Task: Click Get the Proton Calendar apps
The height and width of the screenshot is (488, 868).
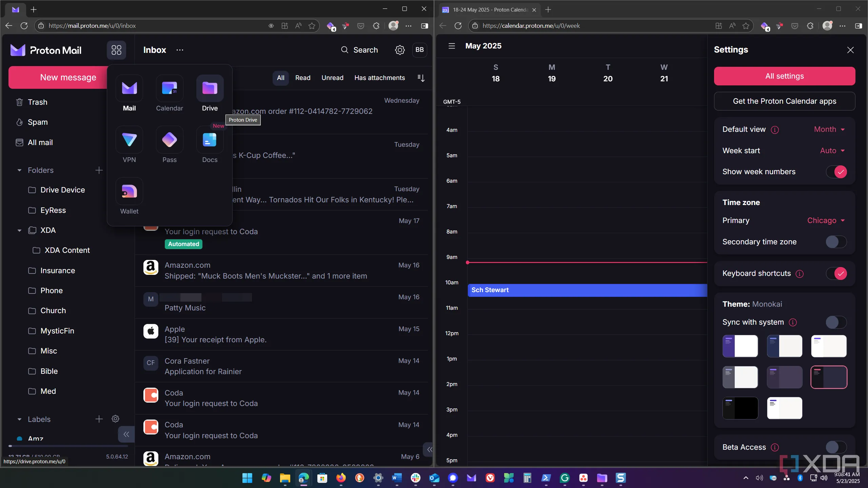Action: click(784, 101)
